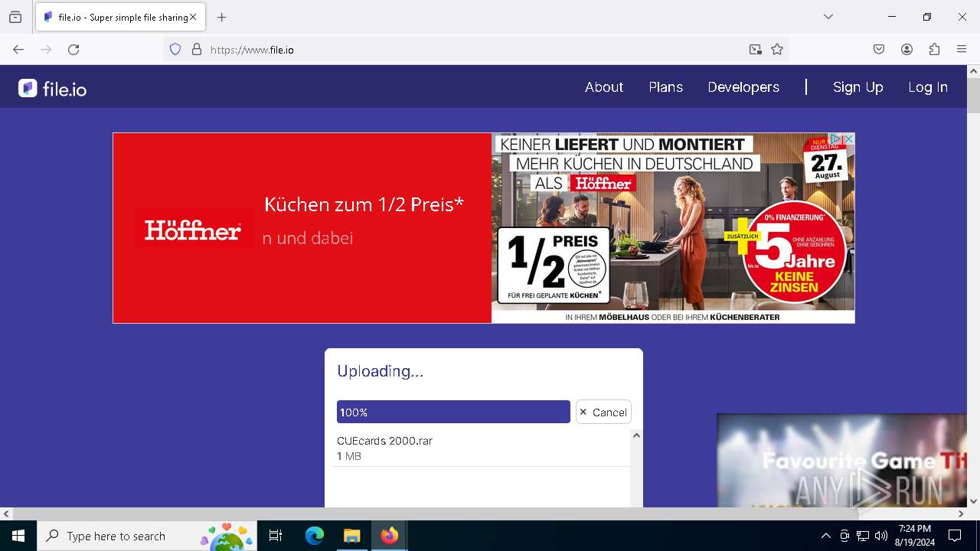Select the CUEcards 2000.rar file entry
This screenshot has height=551, width=980.
pos(480,448)
